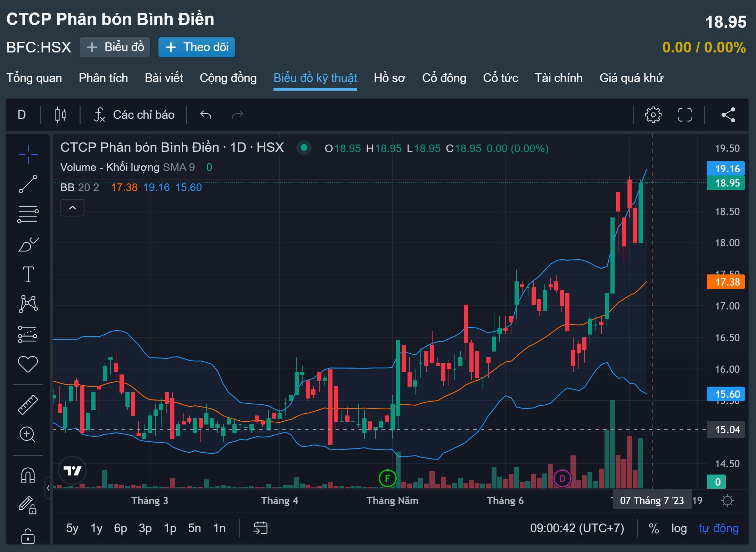Click the 19.16 upper band price label
756x552 pixels.
click(725, 169)
